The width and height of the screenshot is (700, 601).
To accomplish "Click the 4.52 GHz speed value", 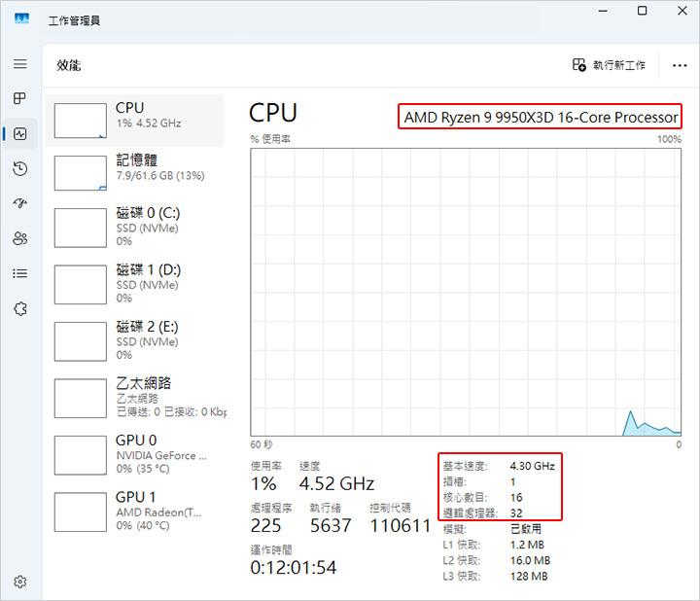I will pyautogui.click(x=336, y=483).
